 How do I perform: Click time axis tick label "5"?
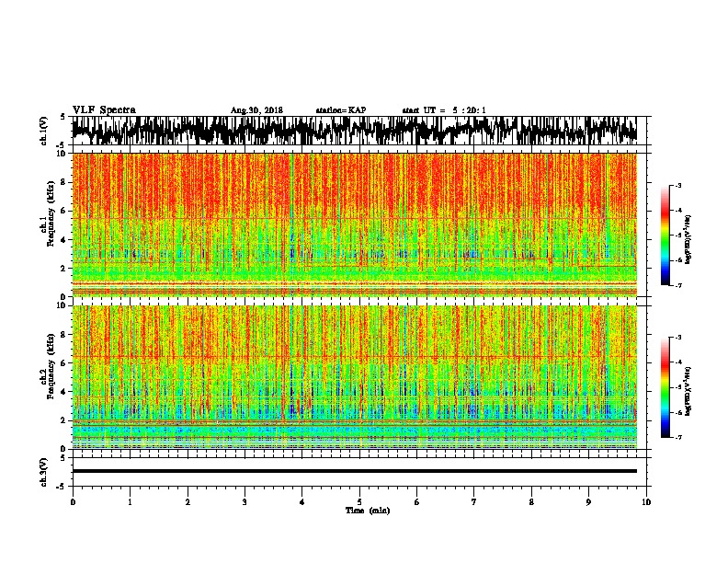tap(359, 502)
